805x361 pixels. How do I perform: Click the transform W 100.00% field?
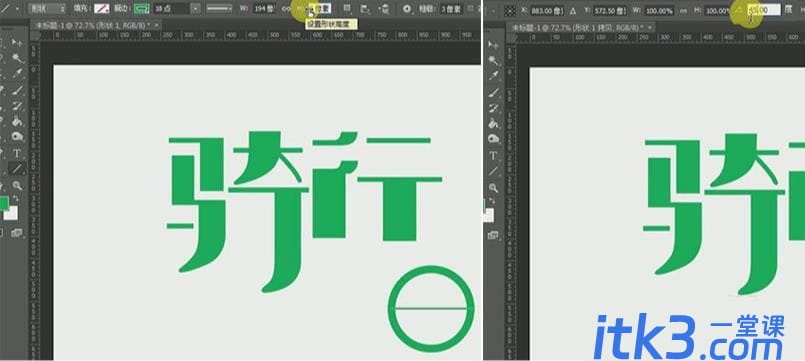660,11
